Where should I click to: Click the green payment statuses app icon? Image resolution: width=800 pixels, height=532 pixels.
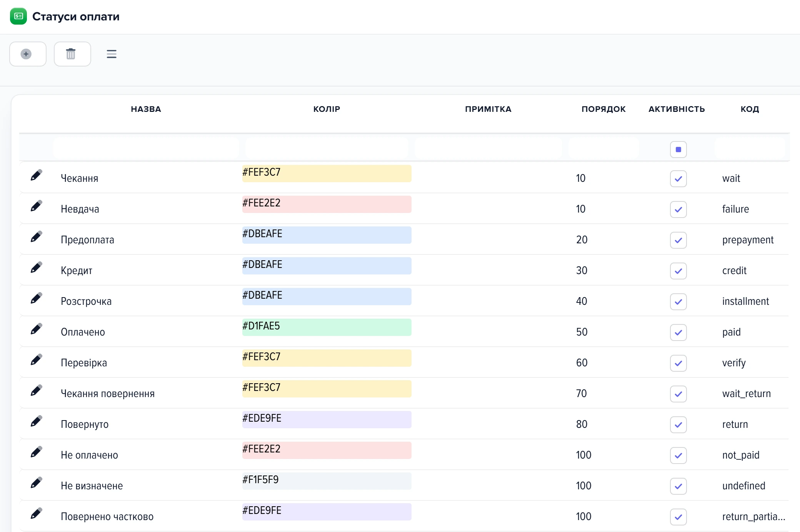(18, 16)
